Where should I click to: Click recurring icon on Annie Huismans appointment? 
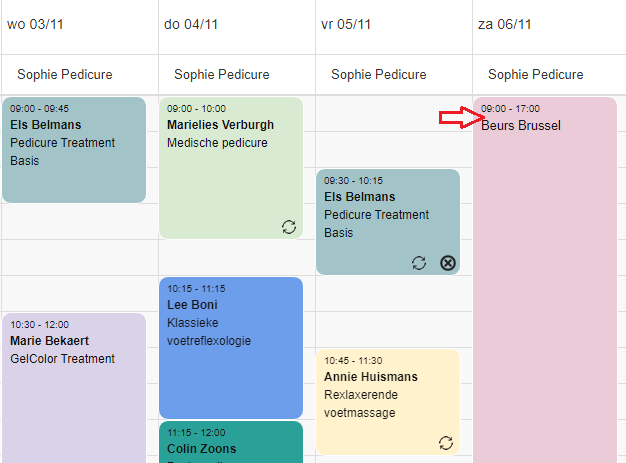446,443
